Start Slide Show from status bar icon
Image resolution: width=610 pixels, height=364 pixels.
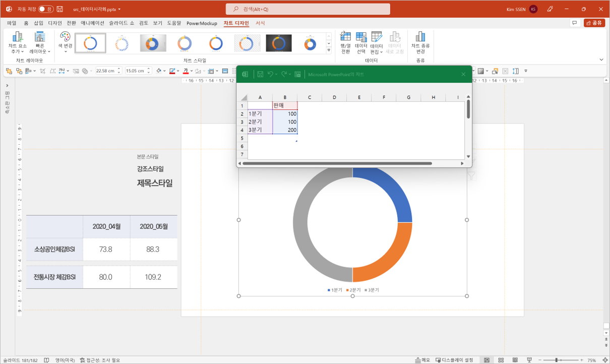pyautogui.click(x=529, y=360)
